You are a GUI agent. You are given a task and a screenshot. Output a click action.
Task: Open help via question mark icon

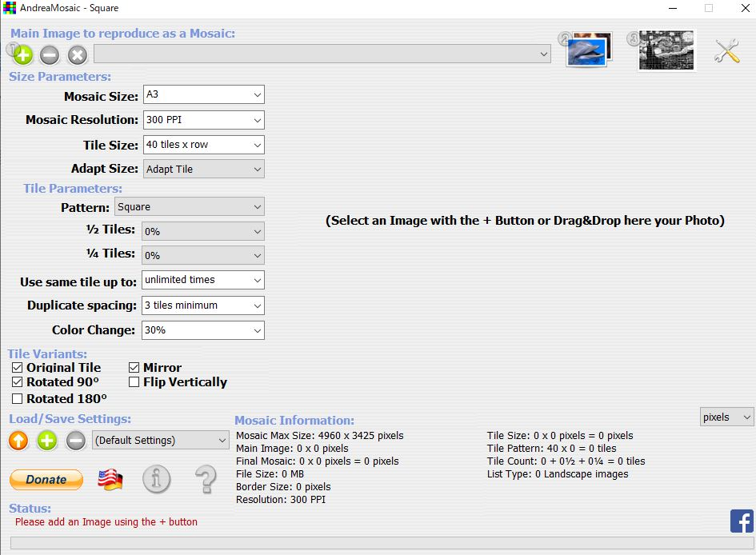pyautogui.click(x=206, y=479)
